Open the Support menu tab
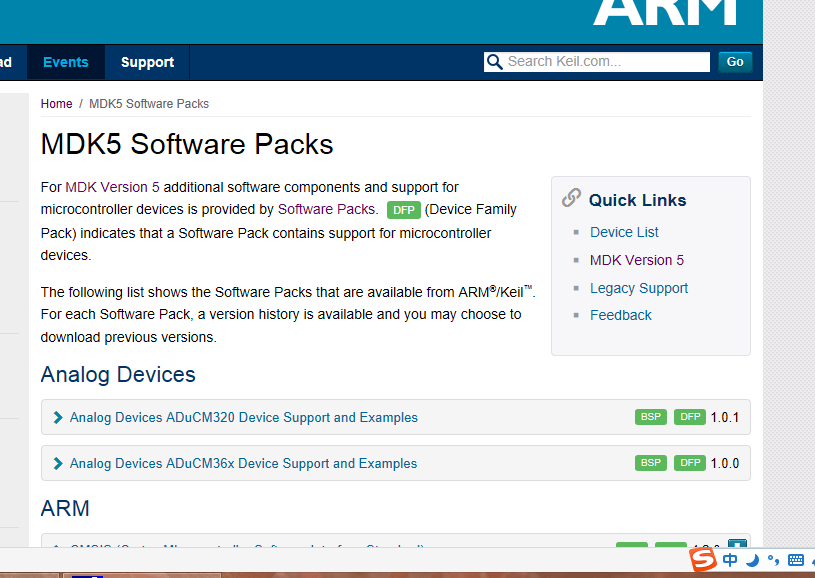The width and height of the screenshot is (815, 578). point(148,62)
